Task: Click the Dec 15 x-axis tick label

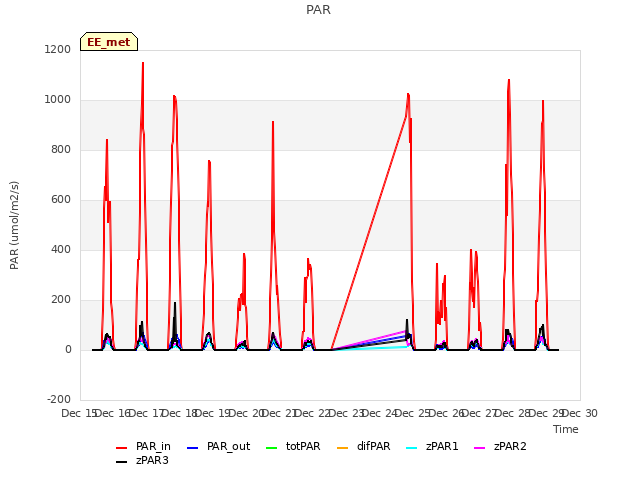Action: coord(78,413)
